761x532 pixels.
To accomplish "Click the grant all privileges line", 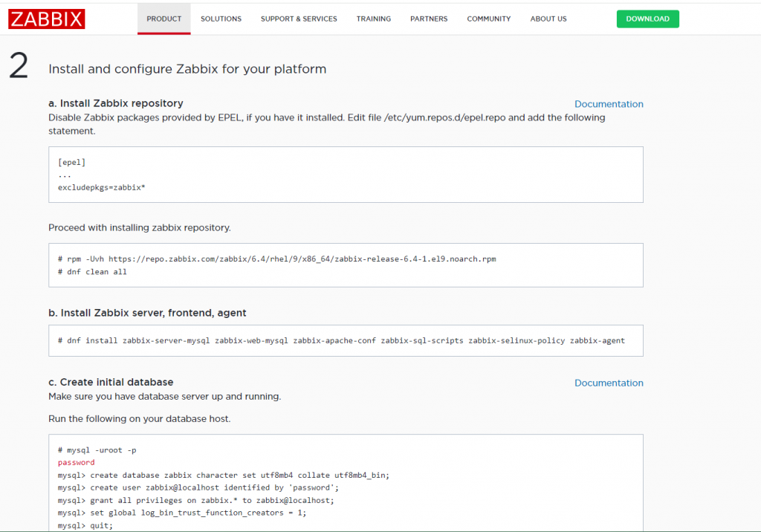I will [x=195, y=500].
